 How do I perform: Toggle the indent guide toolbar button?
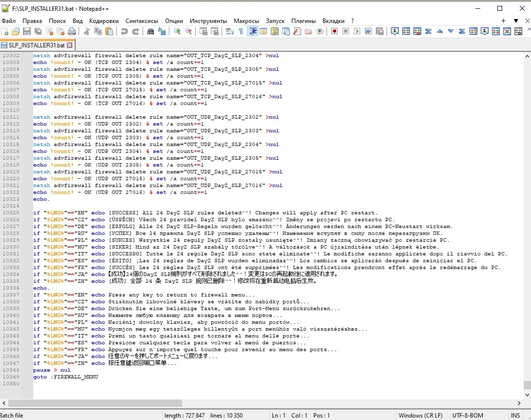coord(252,32)
